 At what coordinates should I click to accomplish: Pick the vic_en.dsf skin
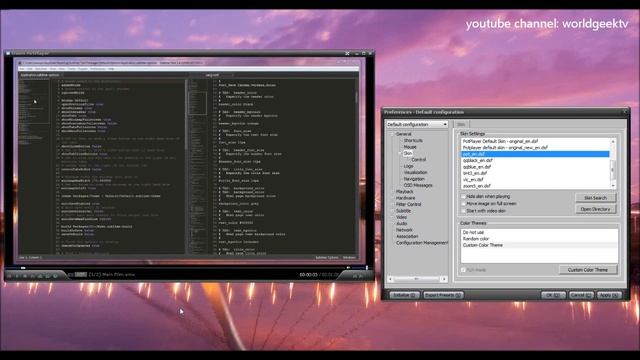tap(535, 180)
